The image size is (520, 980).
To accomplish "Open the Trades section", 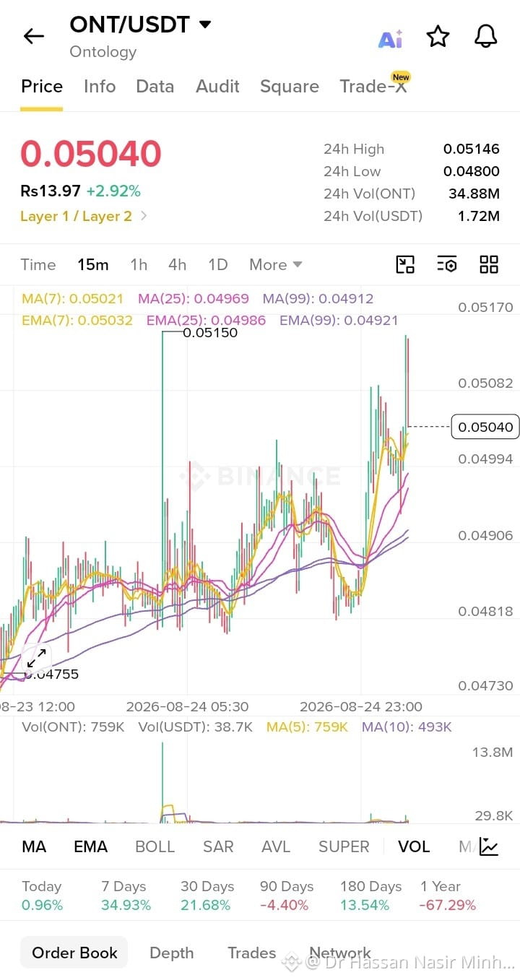I will [251, 953].
